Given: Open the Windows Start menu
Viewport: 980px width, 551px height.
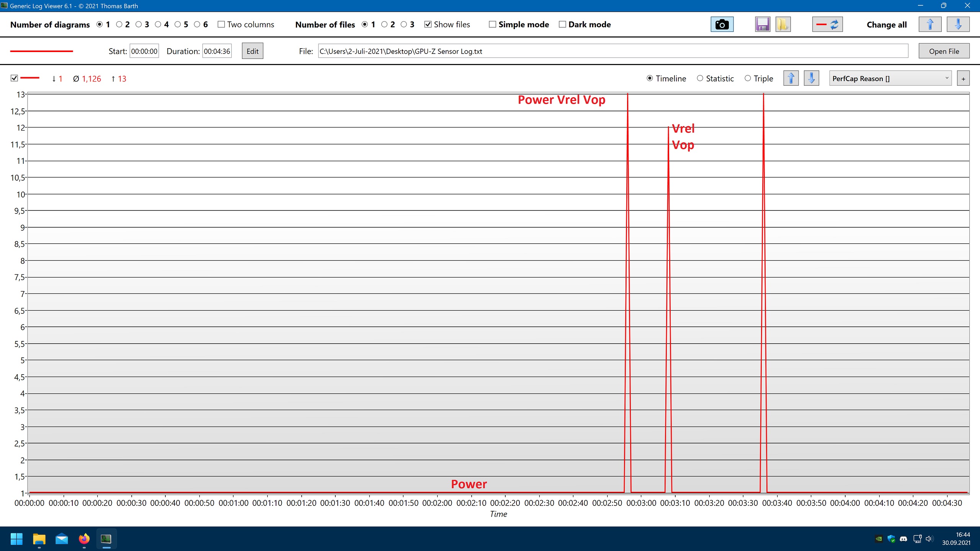Looking at the screenshot, I should (x=16, y=539).
